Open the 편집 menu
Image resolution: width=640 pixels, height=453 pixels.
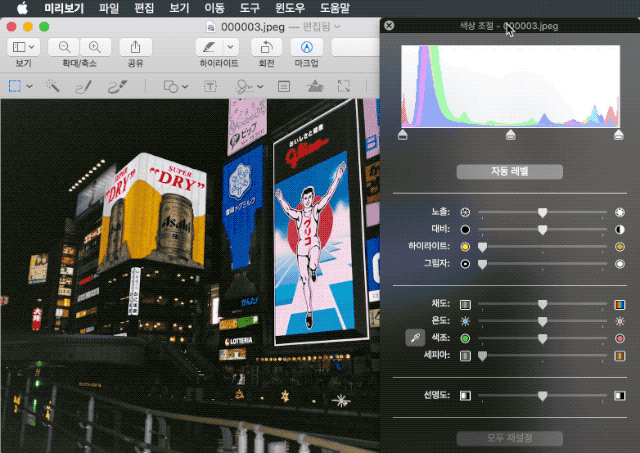click(144, 8)
